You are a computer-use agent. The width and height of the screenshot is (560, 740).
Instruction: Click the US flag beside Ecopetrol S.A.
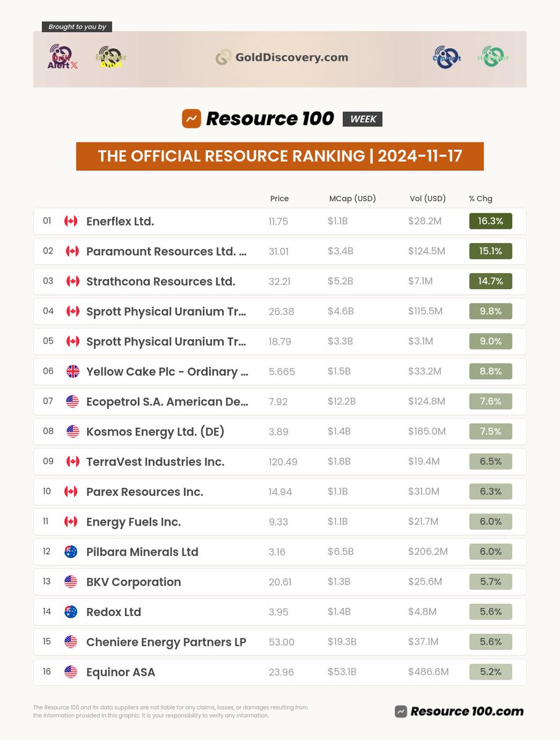pyautogui.click(x=73, y=401)
